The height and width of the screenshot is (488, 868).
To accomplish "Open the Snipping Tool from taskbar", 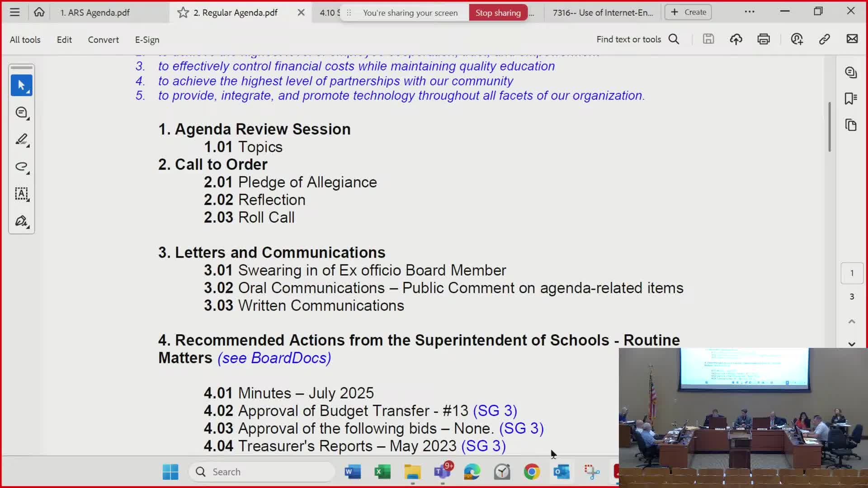I will (591, 472).
